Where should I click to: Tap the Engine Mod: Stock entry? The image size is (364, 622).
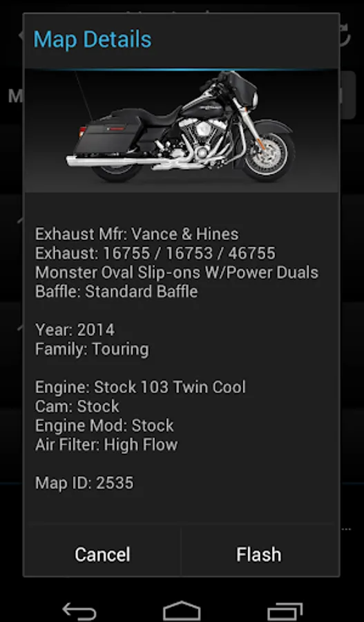tap(104, 425)
